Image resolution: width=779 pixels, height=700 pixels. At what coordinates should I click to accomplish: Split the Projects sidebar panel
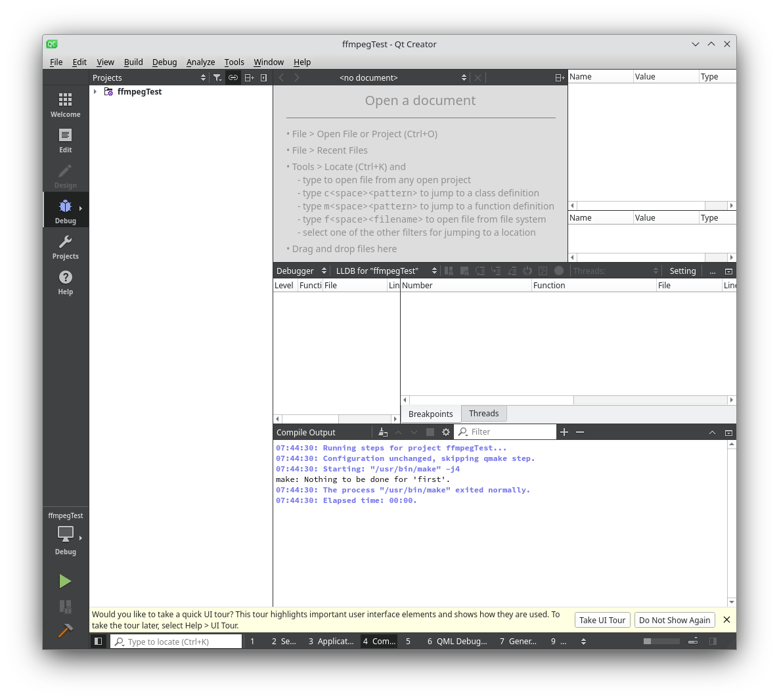click(x=250, y=77)
